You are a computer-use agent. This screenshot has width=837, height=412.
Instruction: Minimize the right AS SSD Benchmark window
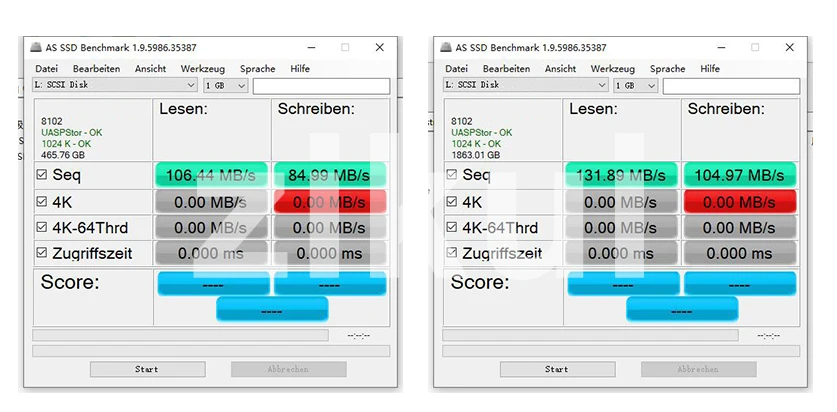[721, 47]
